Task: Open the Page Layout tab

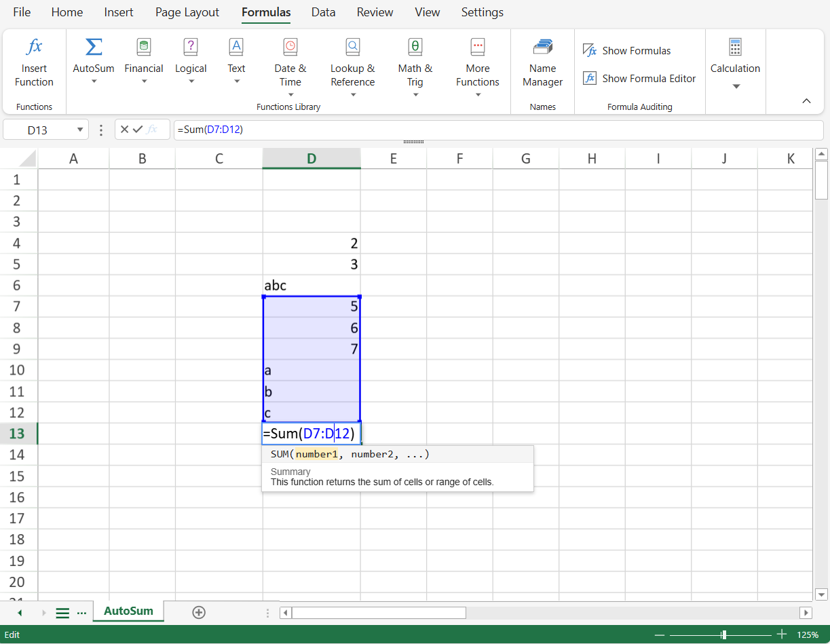Action: 187,12
